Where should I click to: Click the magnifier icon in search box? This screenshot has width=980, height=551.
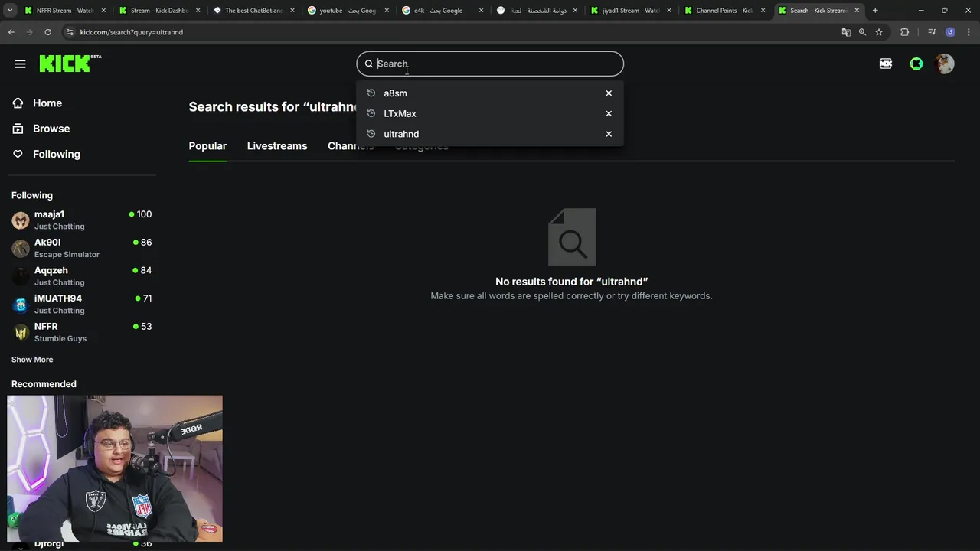[x=369, y=64]
